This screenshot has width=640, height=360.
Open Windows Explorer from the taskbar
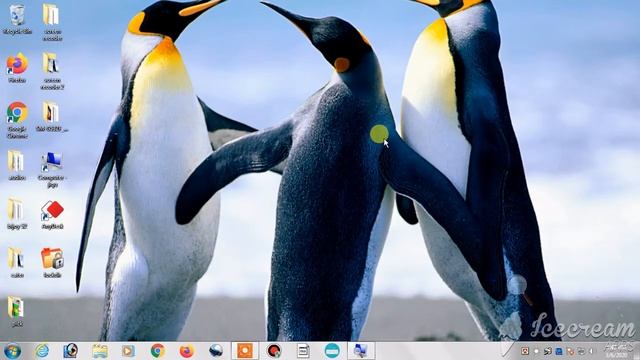point(100,351)
